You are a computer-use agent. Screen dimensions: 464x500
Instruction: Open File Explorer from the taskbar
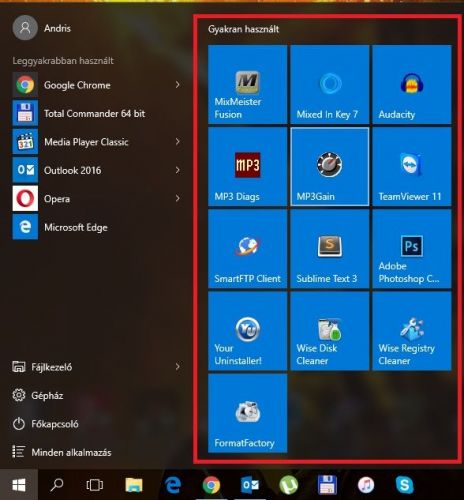pos(134,485)
